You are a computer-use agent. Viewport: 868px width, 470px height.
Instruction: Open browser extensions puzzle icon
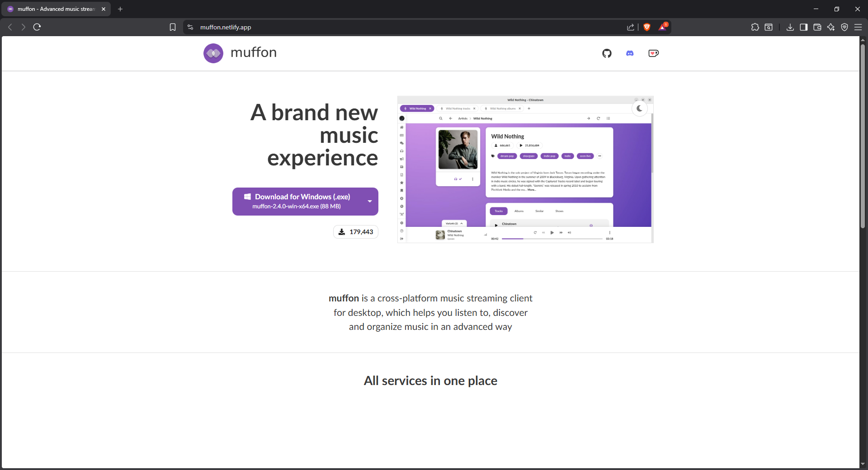(755, 27)
